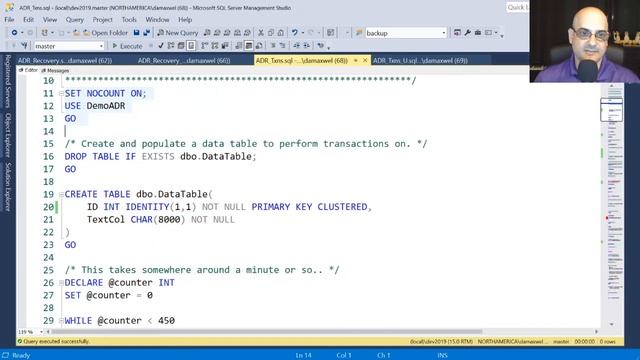Viewport: 640px width, 360px height.
Task: Switch to first ADR_Recovery tab (62)
Action: [65, 60]
